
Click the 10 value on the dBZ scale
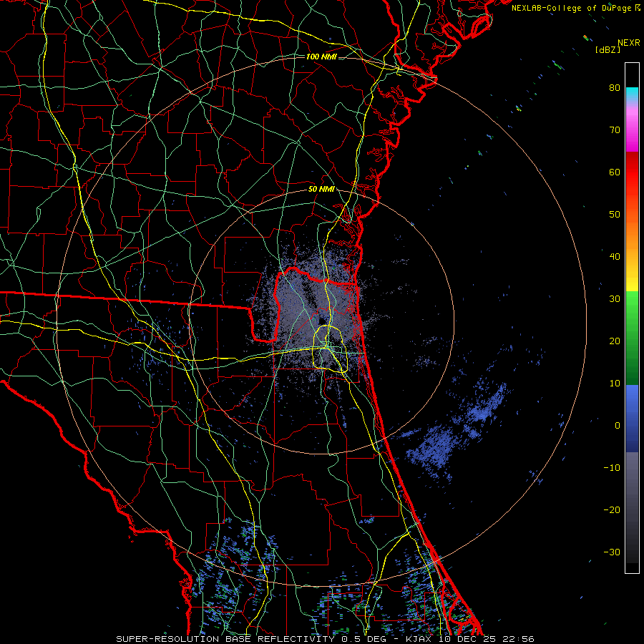pyautogui.click(x=615, y=384)
